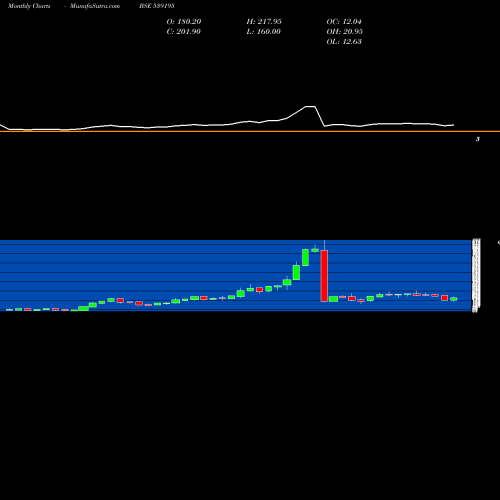The width and height of the screenshot is (500, 500).
Task: Click the 'Monthly Charts' title text
Action: pos(29,6)
